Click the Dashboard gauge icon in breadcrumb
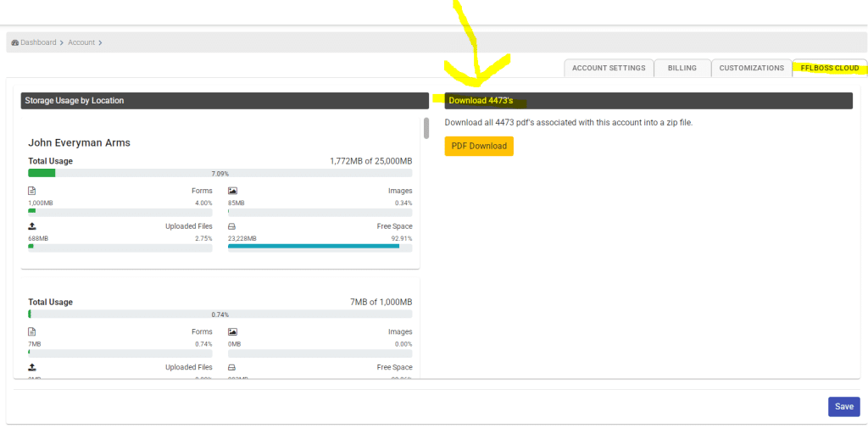This screenshot has width=868, height=434. click(15, 42)
